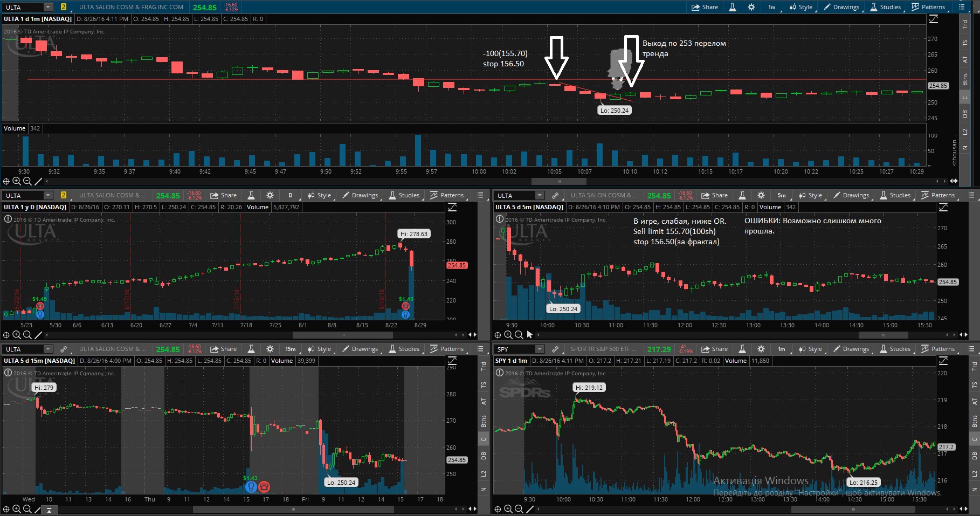Image resolution: width=980 pixels, height=516 pixels.
Task: Expand the SPY symbol dropdown arrow
Action: pyautogui.click(x=540, y=349)
